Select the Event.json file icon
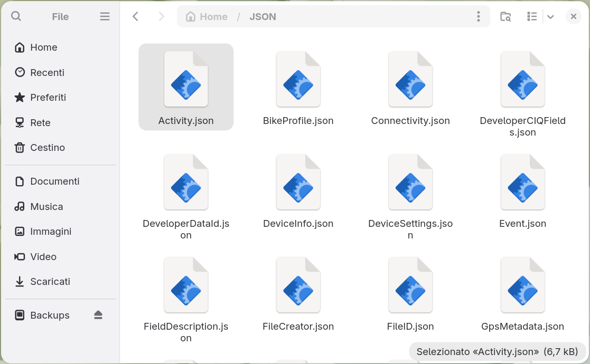This screenshot has width=590, height=364. click(x=522, y=182)
